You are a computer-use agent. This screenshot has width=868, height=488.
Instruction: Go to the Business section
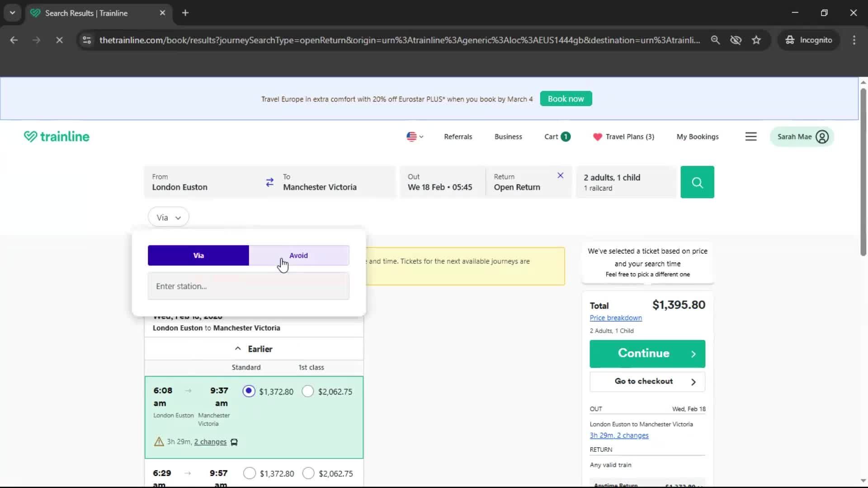point(508,136)
